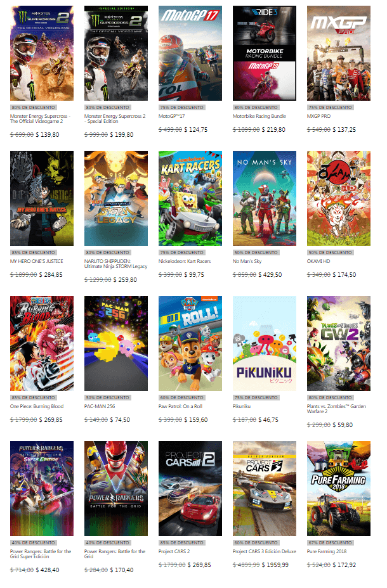
Task: Click the MY HERO ONE'S JUSTICE title
Action: (36, 262)
